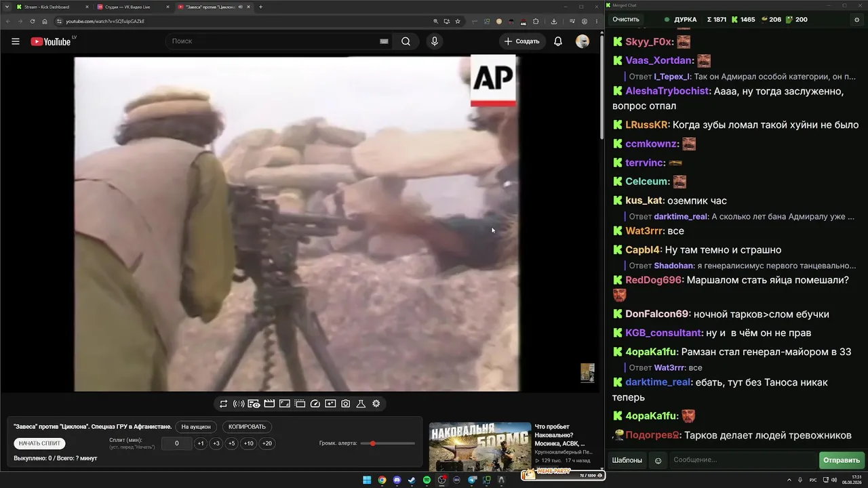Open the Шаблоны templates button
The image size is (868, 488).
point(627,460)
